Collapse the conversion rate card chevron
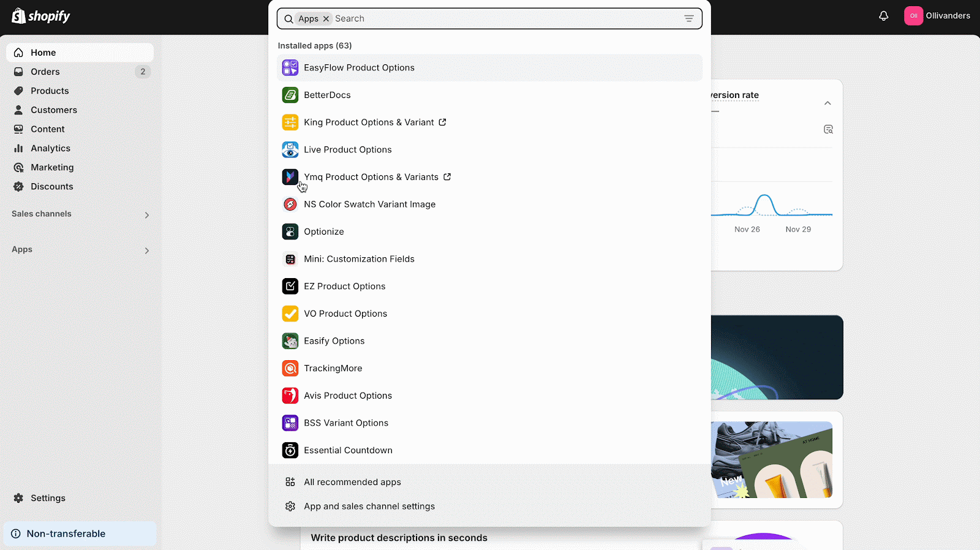Viewport: 980px width, 550px height. tap(827, 103)
